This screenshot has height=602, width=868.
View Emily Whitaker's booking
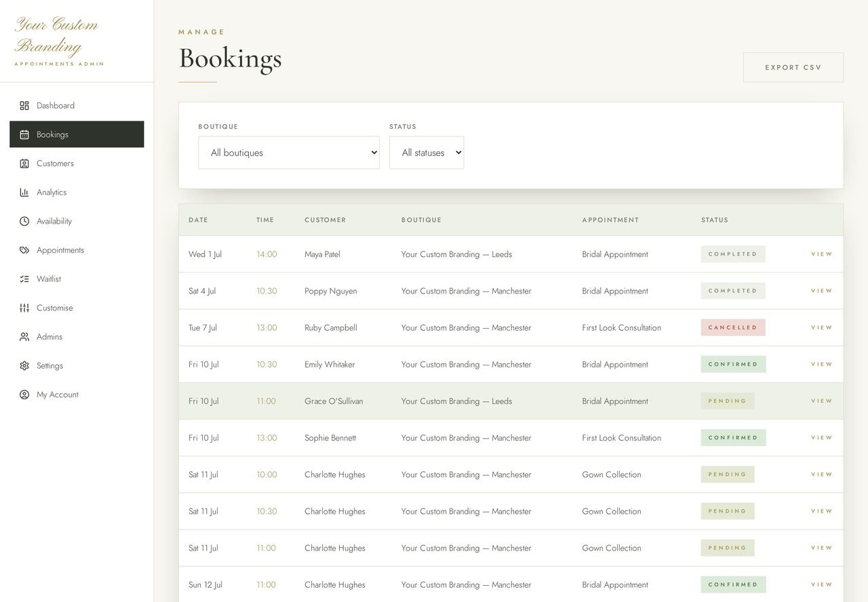[822, 364]
